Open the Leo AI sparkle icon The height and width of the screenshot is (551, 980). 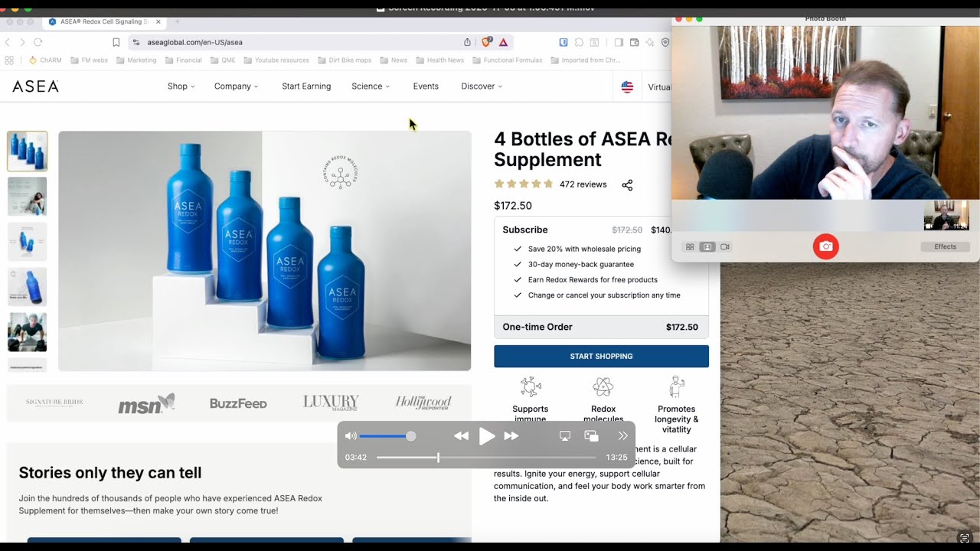point(650,42)
